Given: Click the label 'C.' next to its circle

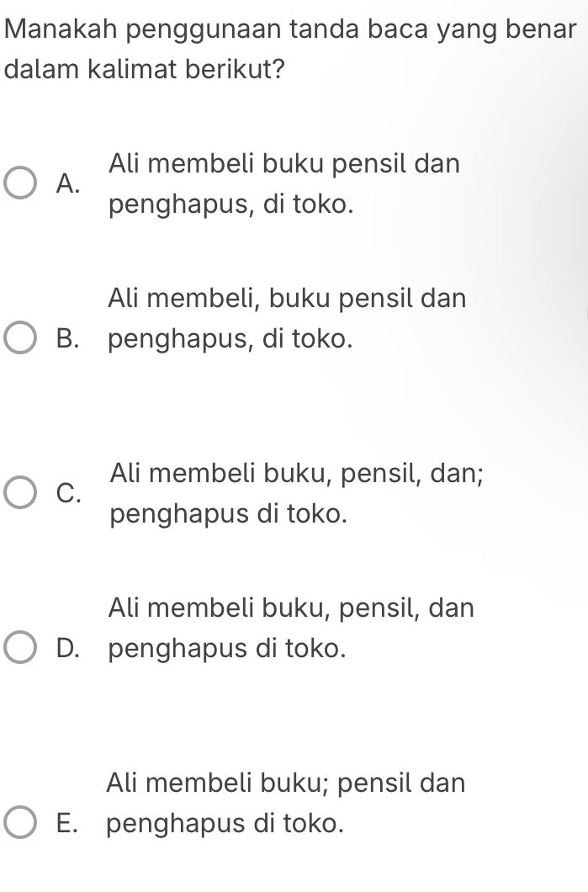Looking at the screenshot, I should click(x=67, y=492).
